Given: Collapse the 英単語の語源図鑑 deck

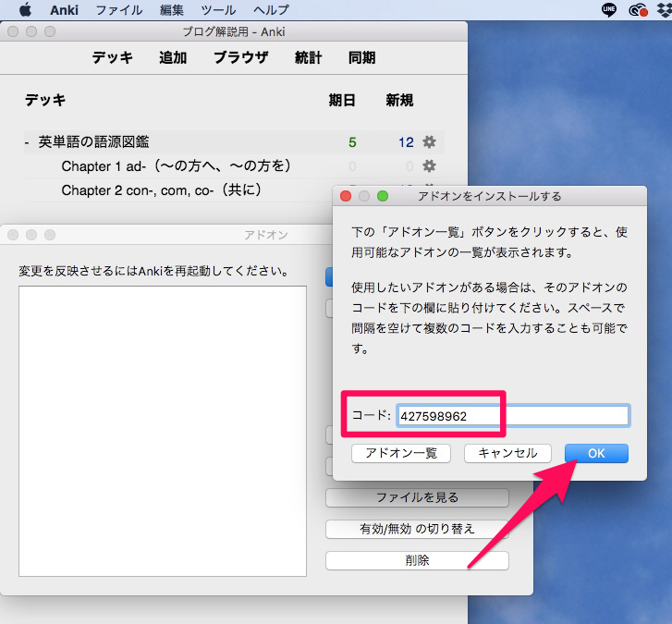Looking at the screenshot, I should tap(27, 142).
